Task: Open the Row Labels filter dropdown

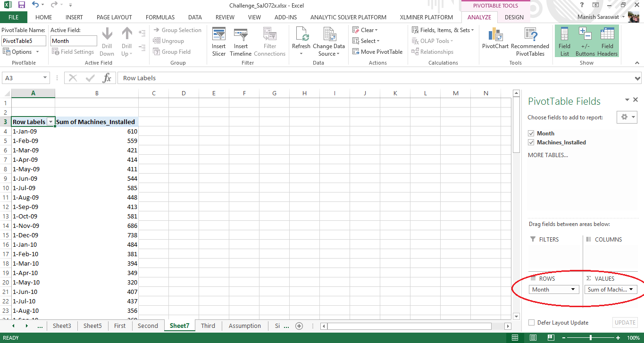Action: click(50, 122)
